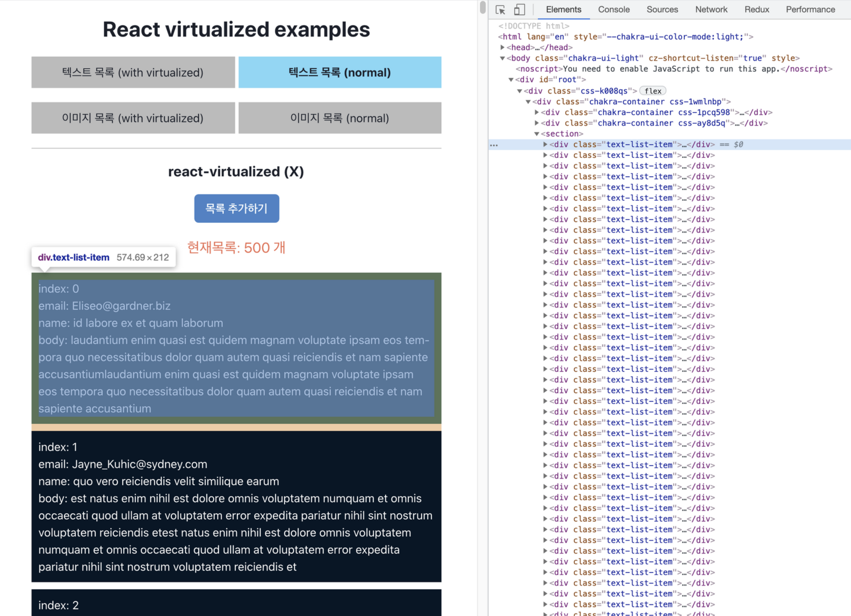
Task: Expand the selected text-list-item div
Action: (x=545, y=144)
